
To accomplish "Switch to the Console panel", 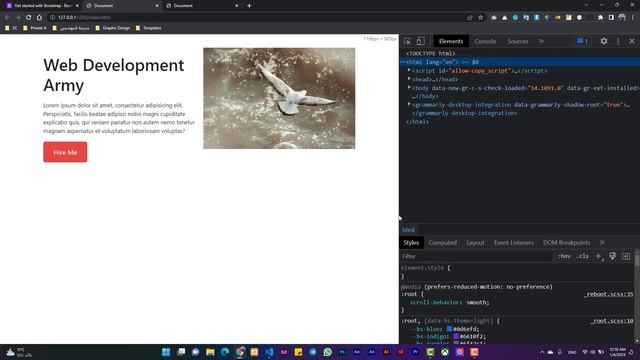I will click(485, 41).
